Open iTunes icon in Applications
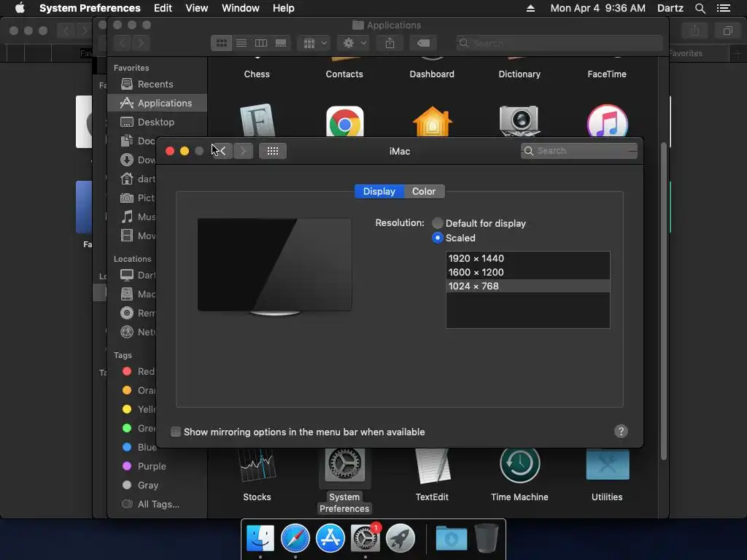747x560 pixels. [607, 122]
